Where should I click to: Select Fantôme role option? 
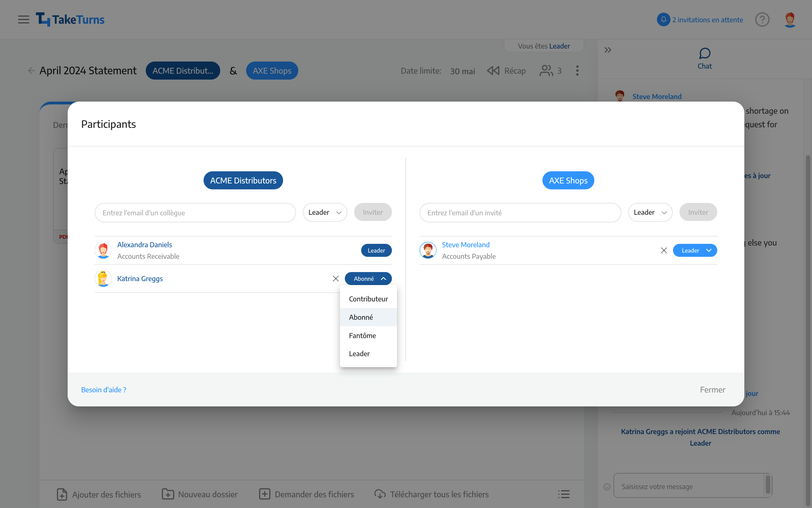coord(368,335)
